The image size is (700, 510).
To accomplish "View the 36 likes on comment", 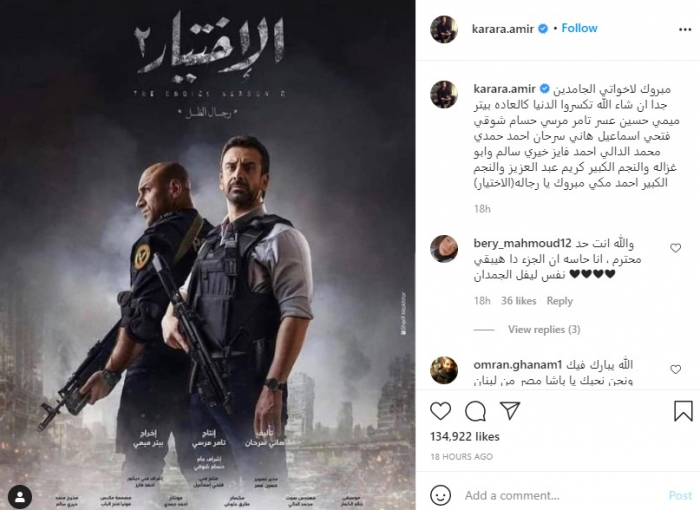I will (518, 301).
